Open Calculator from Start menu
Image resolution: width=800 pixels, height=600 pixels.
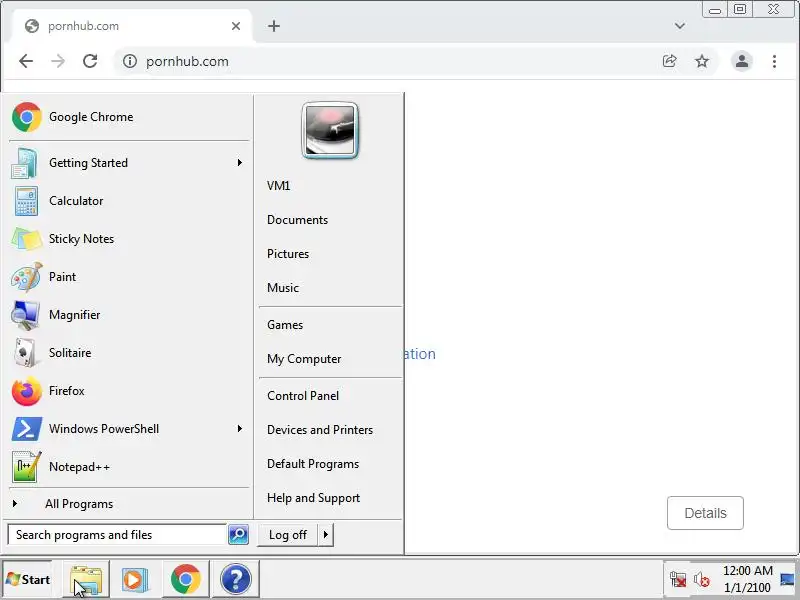129,201
